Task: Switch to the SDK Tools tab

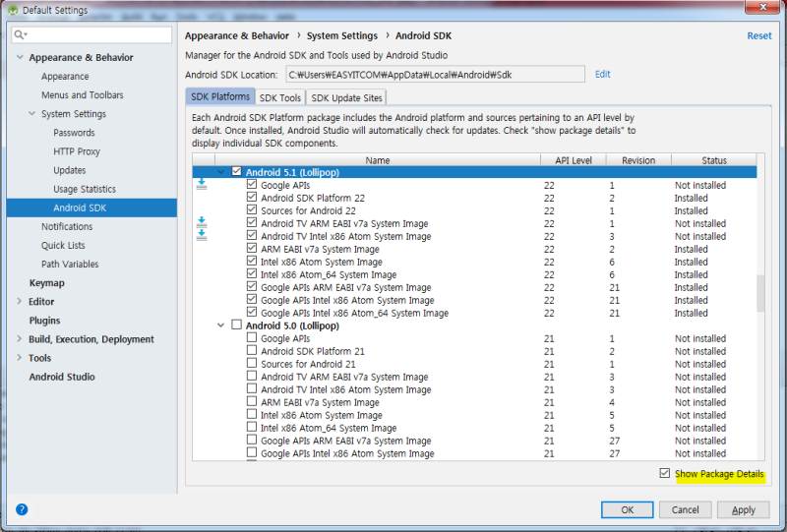Action: (280, 98)
